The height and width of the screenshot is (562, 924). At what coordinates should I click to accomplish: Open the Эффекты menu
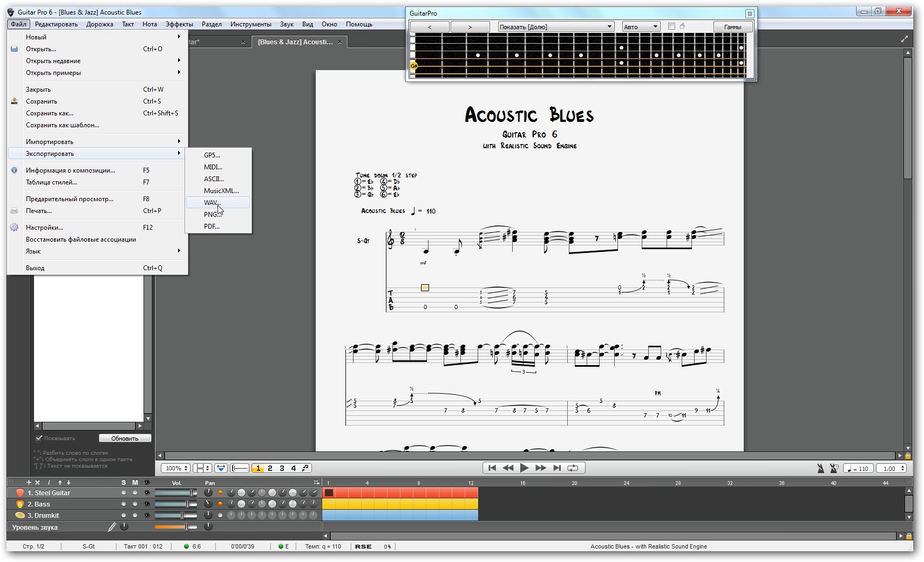coord(179,24)
